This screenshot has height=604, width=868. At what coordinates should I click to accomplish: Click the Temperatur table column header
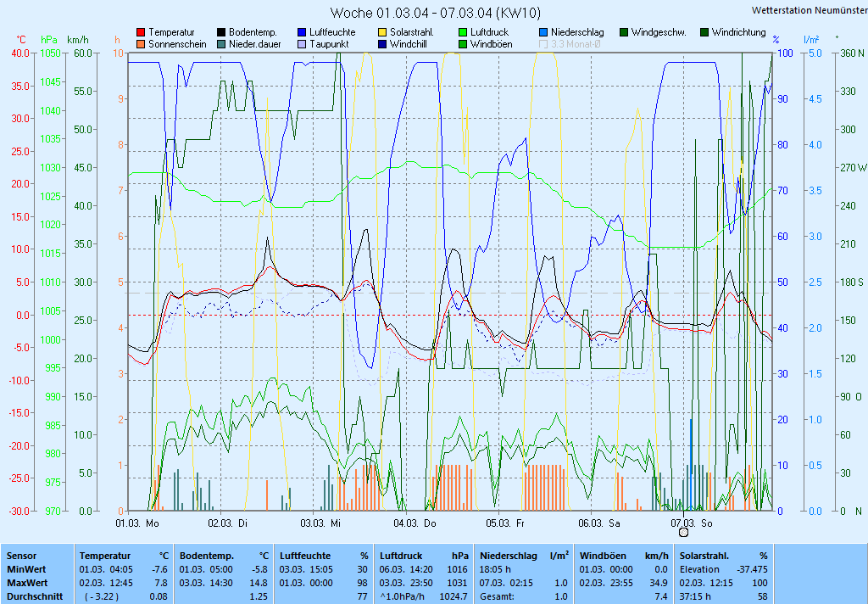105,556
